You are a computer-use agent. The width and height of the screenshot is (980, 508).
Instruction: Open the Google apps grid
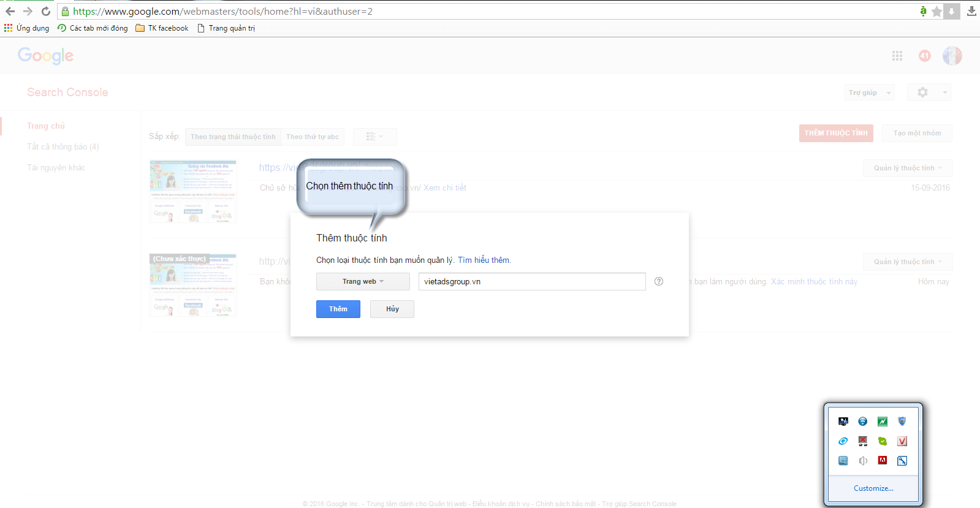pyautogui.click(x=897, y=56)
